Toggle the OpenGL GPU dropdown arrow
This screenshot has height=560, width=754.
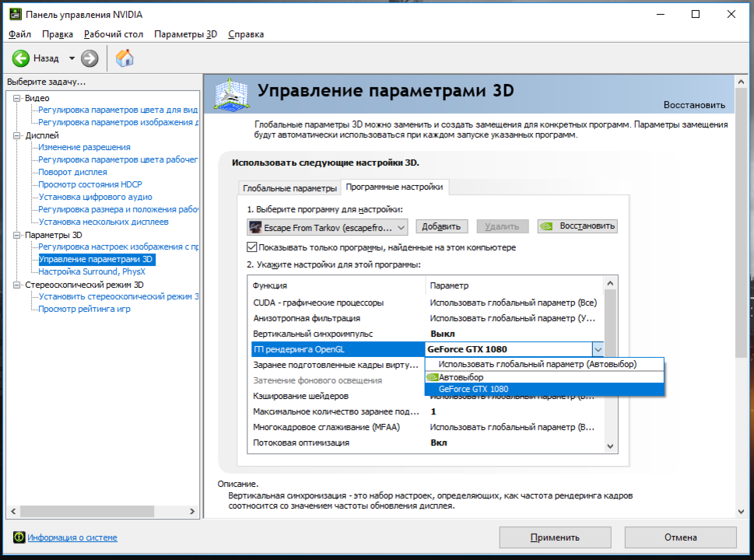(x=598, y=349)
